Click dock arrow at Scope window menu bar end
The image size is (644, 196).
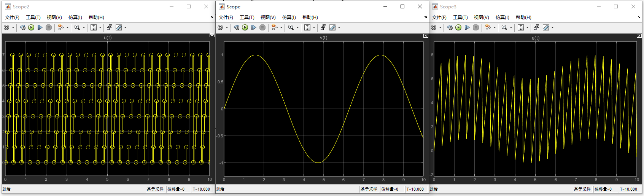426,18
